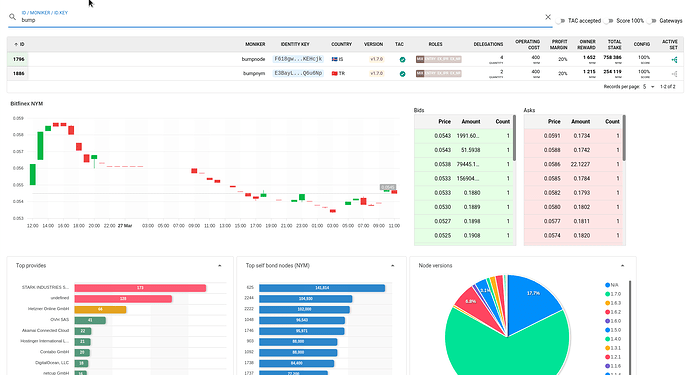Sort table by Total Stake column
The image size is (690, 375).
point(614,44)
